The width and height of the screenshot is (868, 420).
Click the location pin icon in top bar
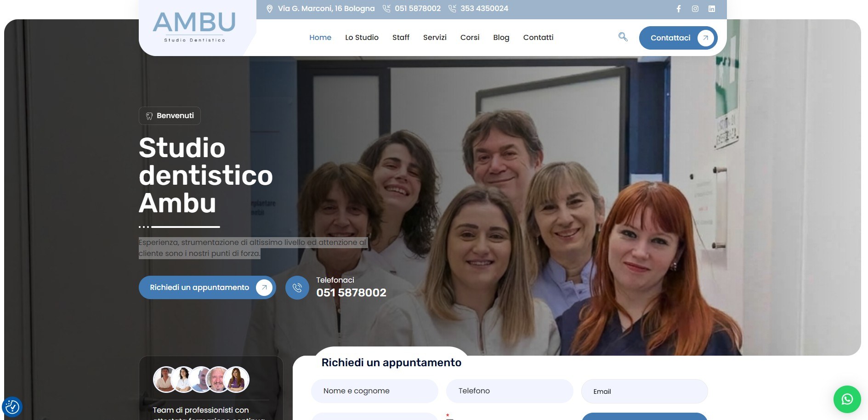[x=270, y=9]
